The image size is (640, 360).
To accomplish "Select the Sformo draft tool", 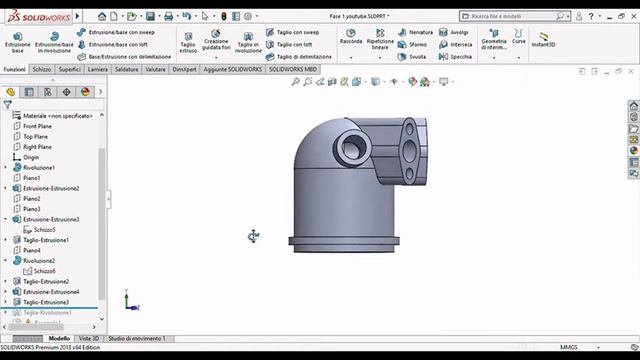I will 413,44.
